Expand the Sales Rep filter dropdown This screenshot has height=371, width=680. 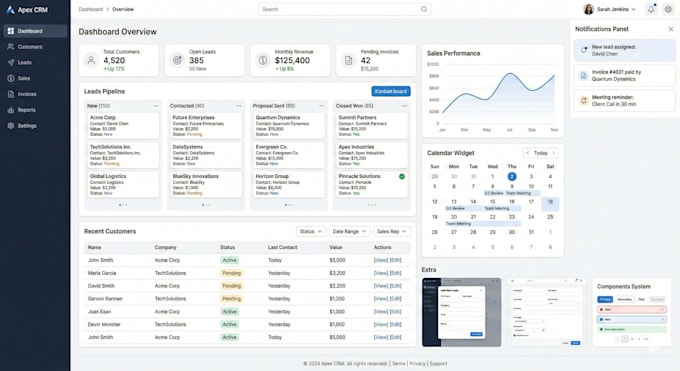coord(392,231)
